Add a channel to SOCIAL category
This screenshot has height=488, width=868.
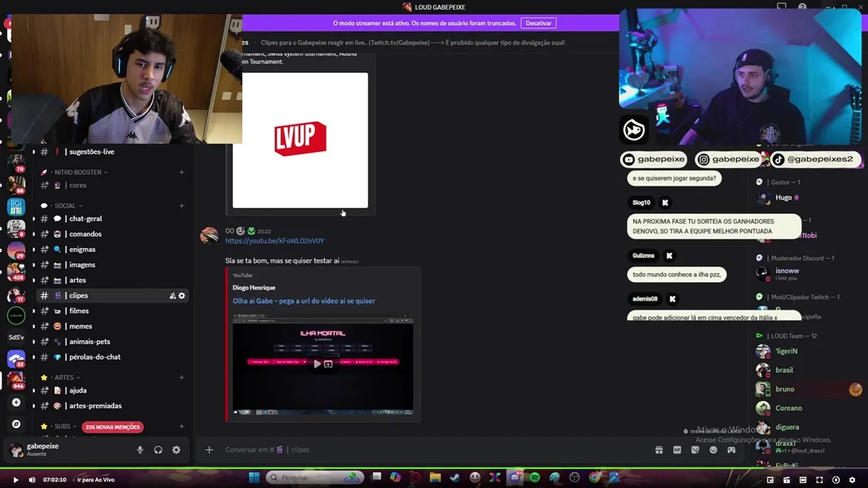point(182,205)
